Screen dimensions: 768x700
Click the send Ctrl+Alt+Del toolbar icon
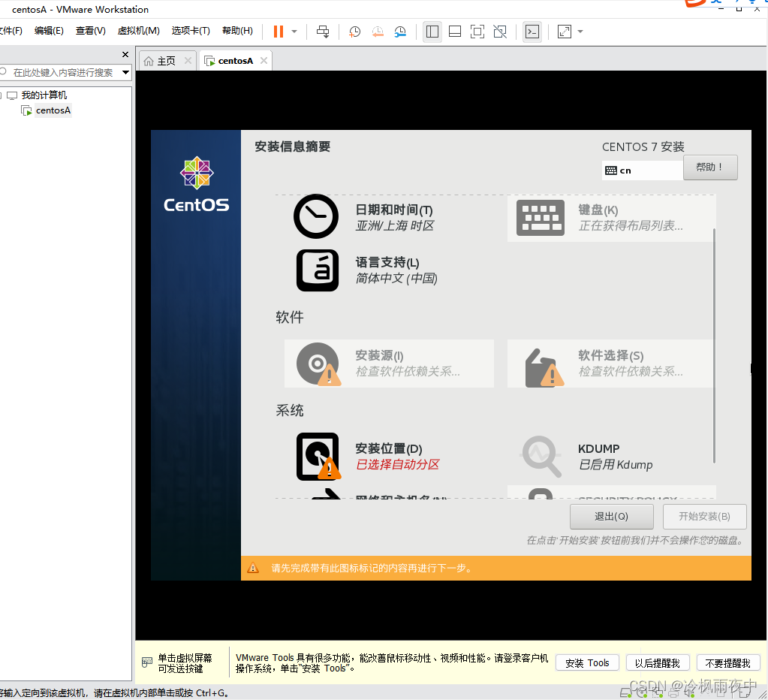pyautogui.click(x=323, y=32)
